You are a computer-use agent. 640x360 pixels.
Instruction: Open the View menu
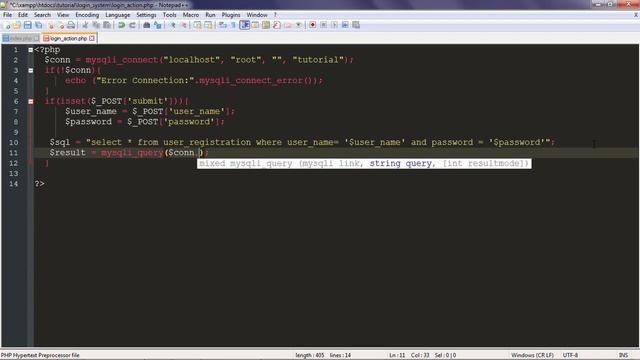point(62,15)
